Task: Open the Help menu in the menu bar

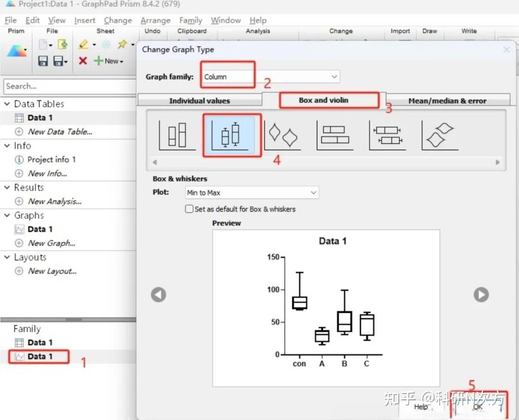Action: pos(258,21)
